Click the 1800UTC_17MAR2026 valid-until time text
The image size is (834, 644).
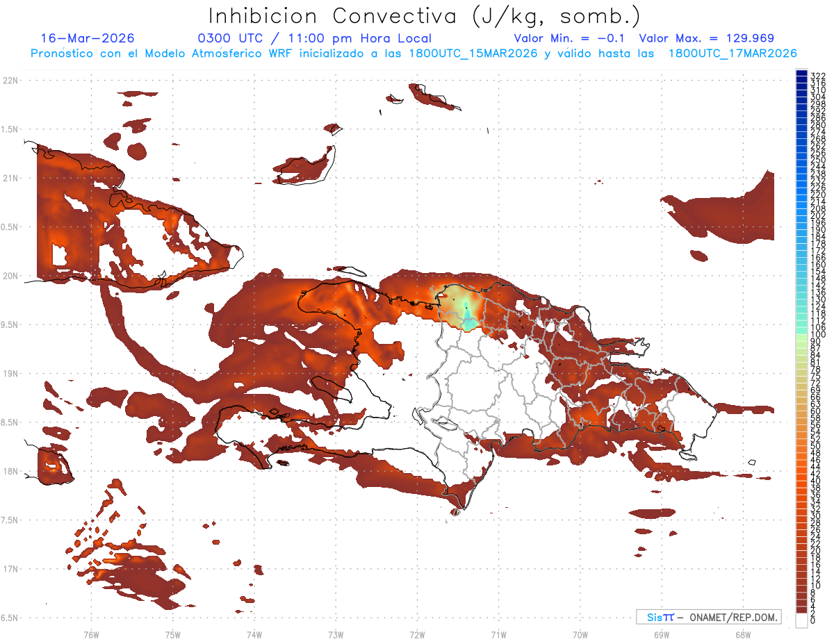click(x=732, y=53)
